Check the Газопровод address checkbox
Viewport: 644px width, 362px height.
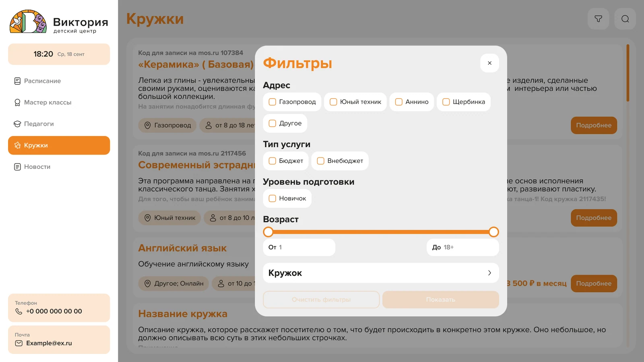point(272,102)
